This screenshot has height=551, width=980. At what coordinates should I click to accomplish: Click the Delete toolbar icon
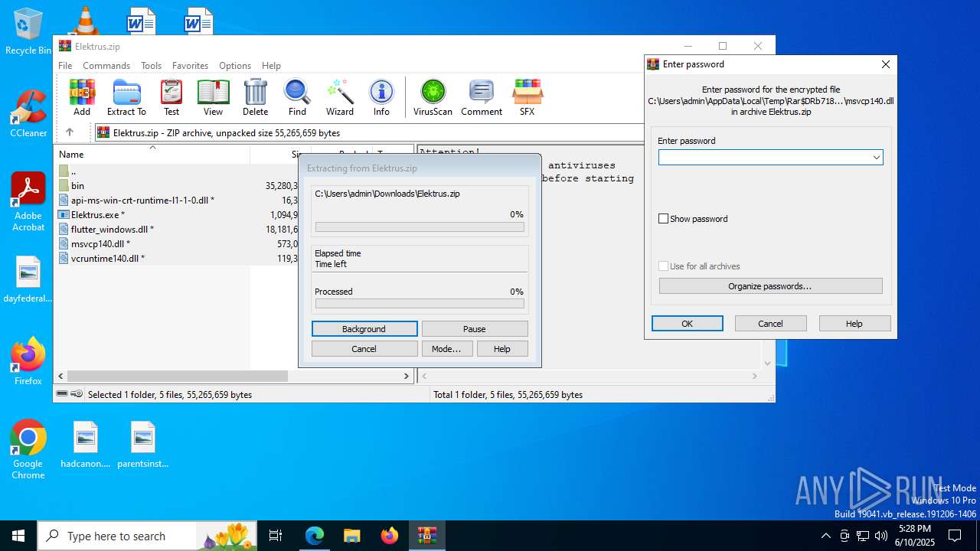pos(255,97)
